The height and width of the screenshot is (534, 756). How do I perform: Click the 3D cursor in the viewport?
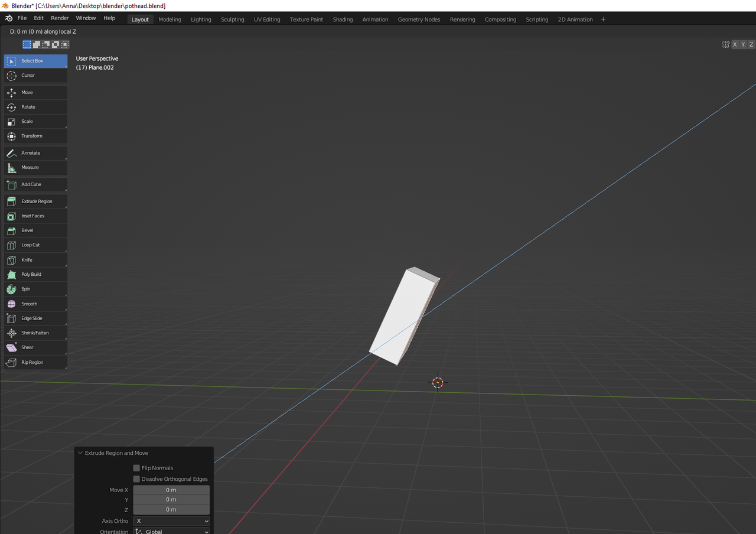pos(437,383)
